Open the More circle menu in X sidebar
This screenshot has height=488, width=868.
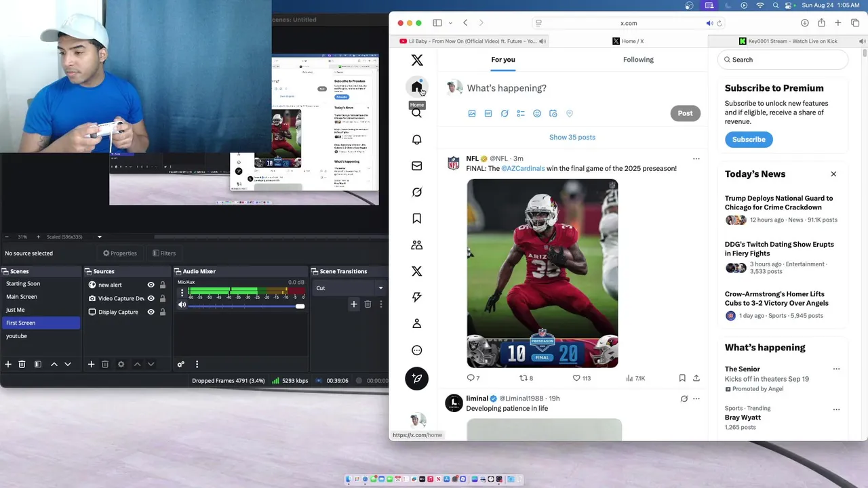(416, 350)
